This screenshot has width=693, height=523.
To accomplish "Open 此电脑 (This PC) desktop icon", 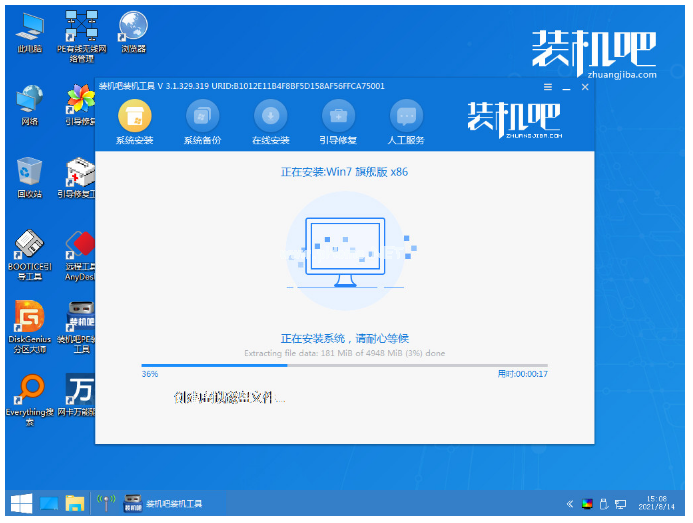I will 29,24.
